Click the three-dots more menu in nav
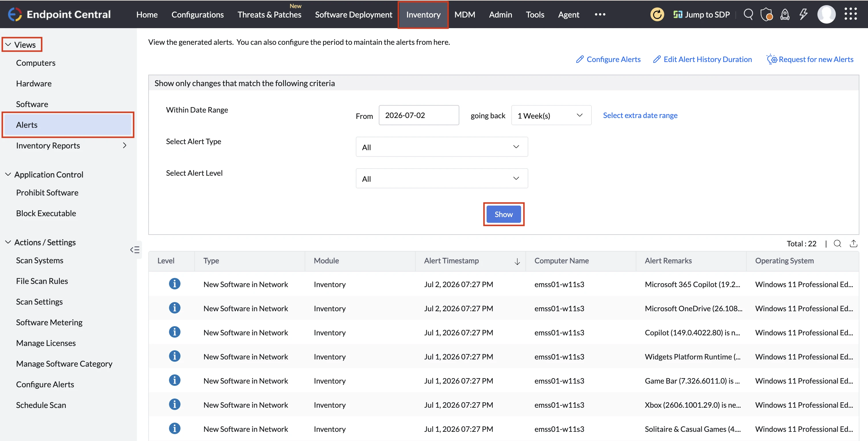This screenshot has width=868, height=441. 600,14
